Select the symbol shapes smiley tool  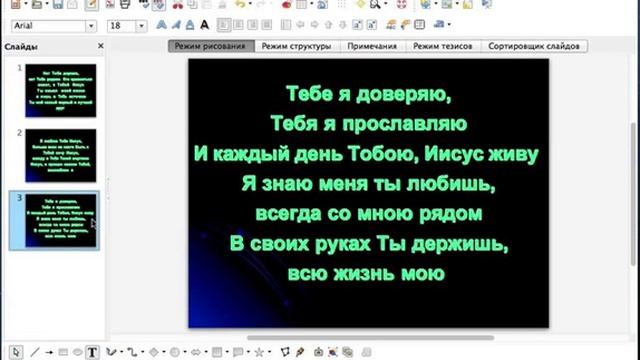coord(174,352)
